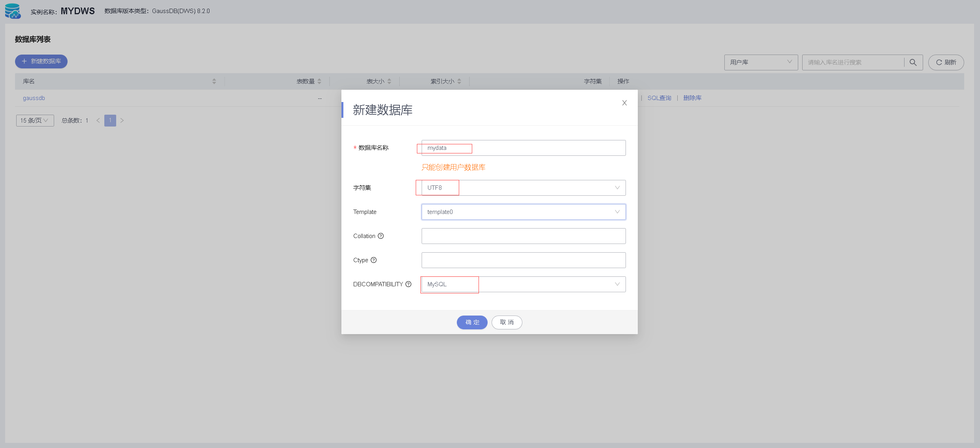Sort by 表大小 column arrows
The image size is (980, 448).
coord(389,81)
